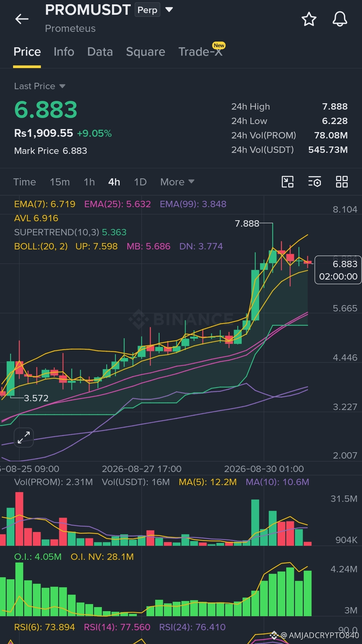The height and width of the screenshot is (644, 362).
Task: Tap the DN: 3.774 Bollinger value
Action: point(201,246)
